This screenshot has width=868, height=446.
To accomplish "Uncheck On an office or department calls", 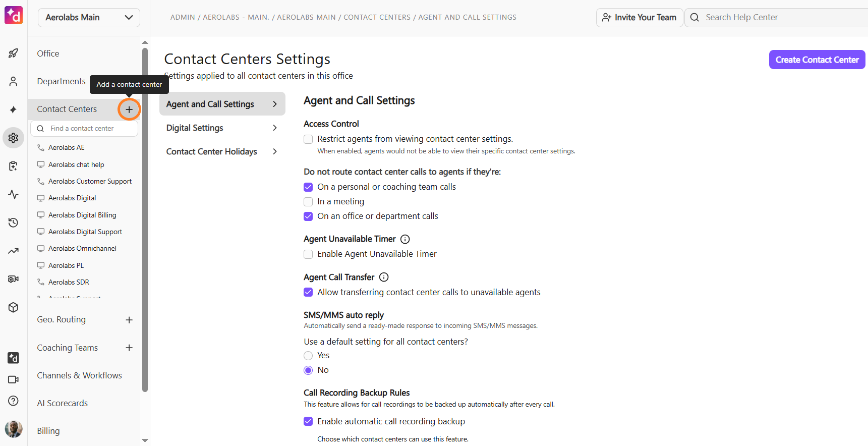I will pos(308,216).
